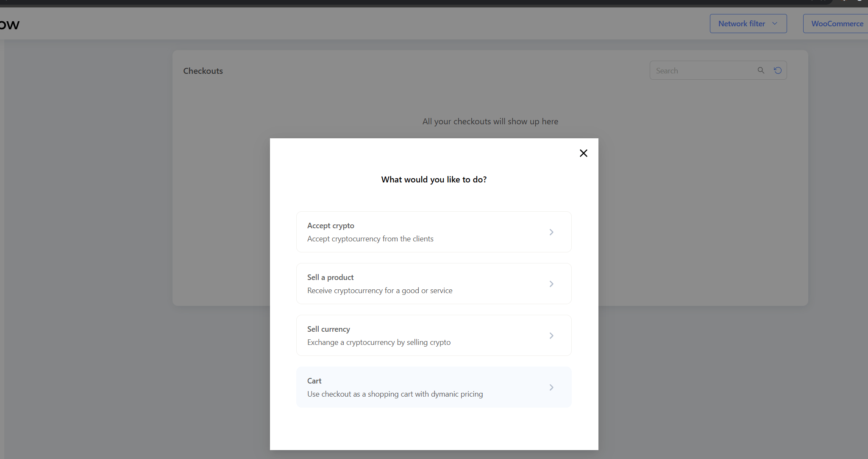Open the Network filter dropdown
This screenshot has width=868, height=459.
point(748,24)
